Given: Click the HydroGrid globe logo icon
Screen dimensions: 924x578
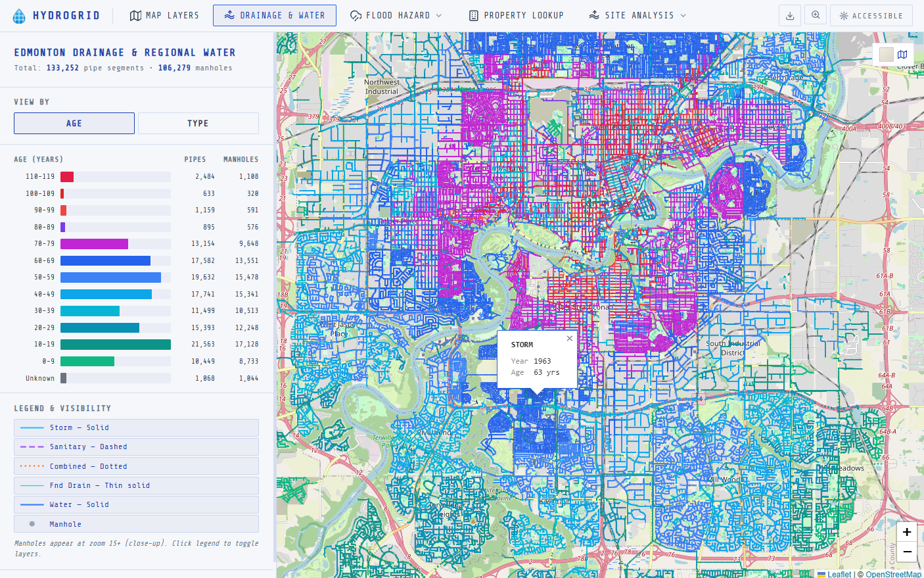Looking at the screenshot, I should pos(20,16).
